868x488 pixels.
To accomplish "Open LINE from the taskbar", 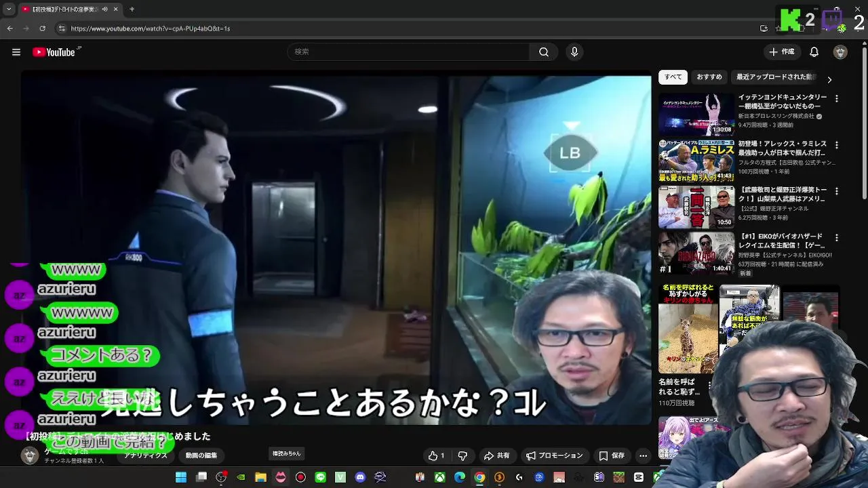I will 320,477.
